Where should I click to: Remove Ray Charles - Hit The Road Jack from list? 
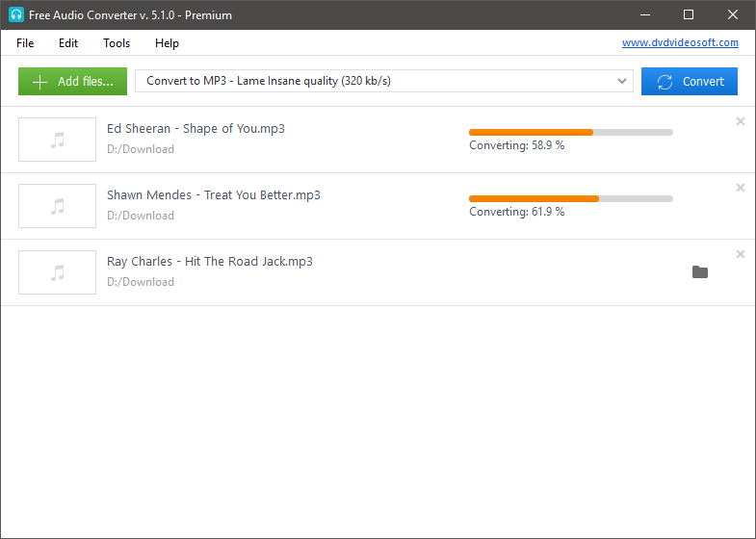(x=741, y=254)
